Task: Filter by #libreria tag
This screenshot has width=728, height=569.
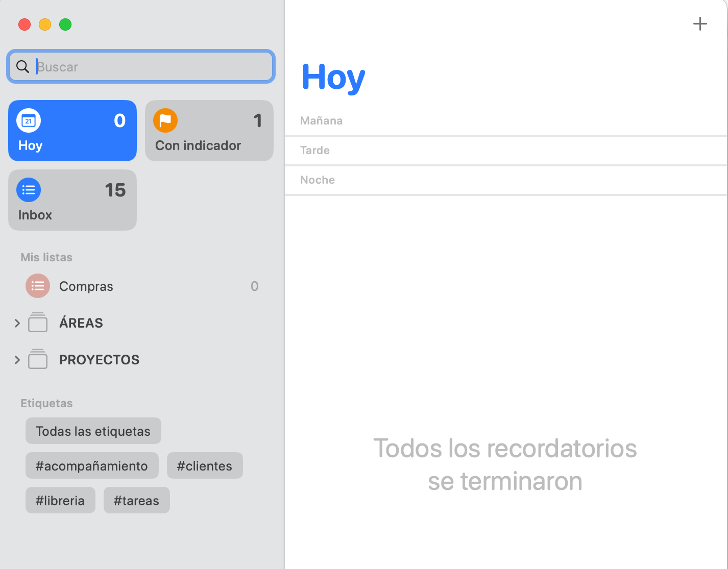Action: pyautogui.click(x=60, y=501)
